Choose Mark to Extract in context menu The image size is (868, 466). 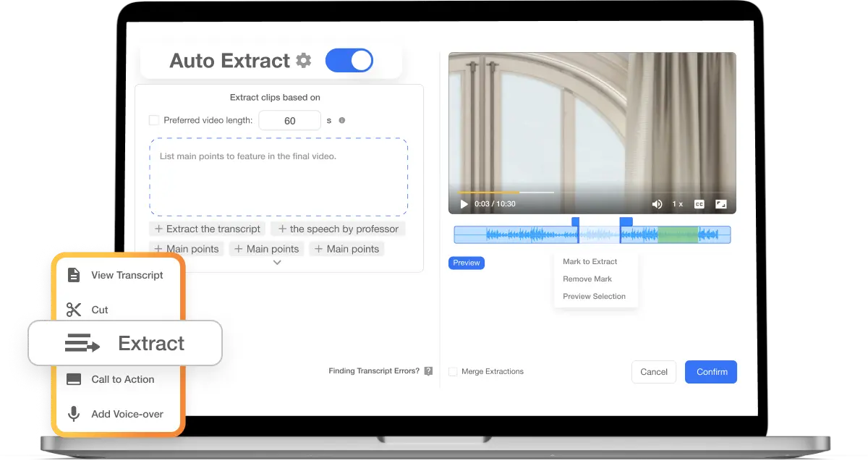point(590,261)
